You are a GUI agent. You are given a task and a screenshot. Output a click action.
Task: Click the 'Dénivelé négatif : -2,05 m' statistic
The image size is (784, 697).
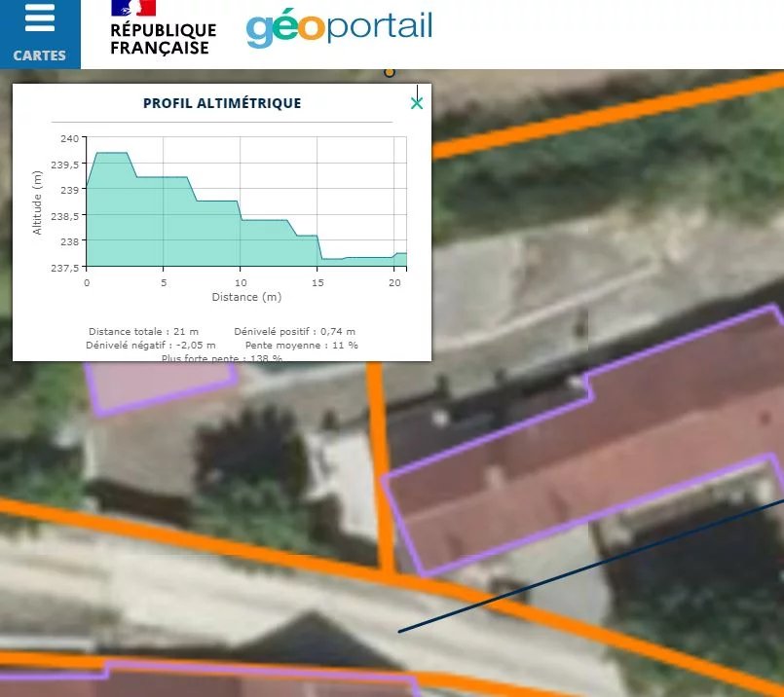click(x=150, y=345)
